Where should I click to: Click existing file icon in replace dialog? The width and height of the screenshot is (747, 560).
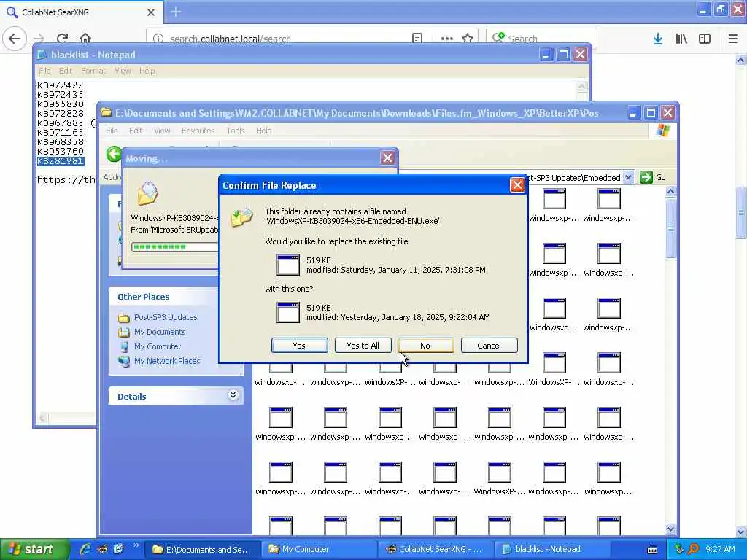tap(288, 265)
